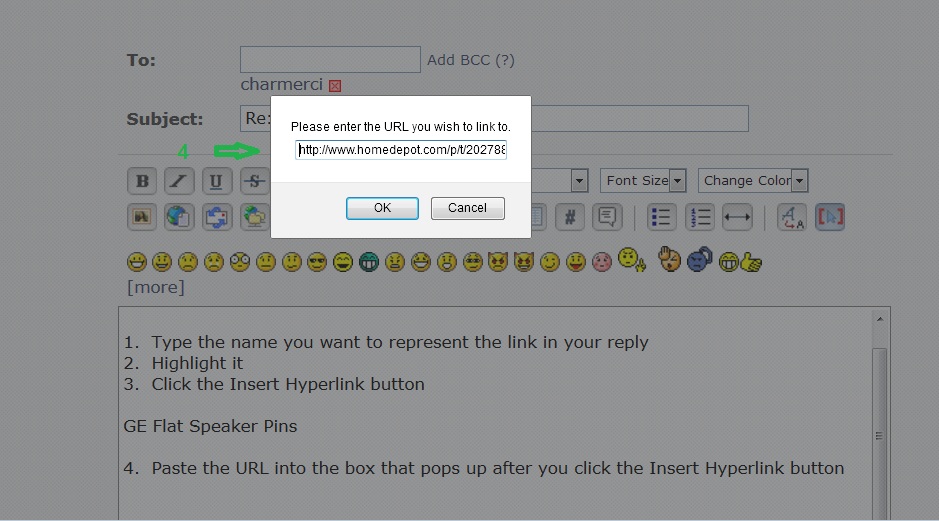Confirm the URL with OK

(382, 208)
